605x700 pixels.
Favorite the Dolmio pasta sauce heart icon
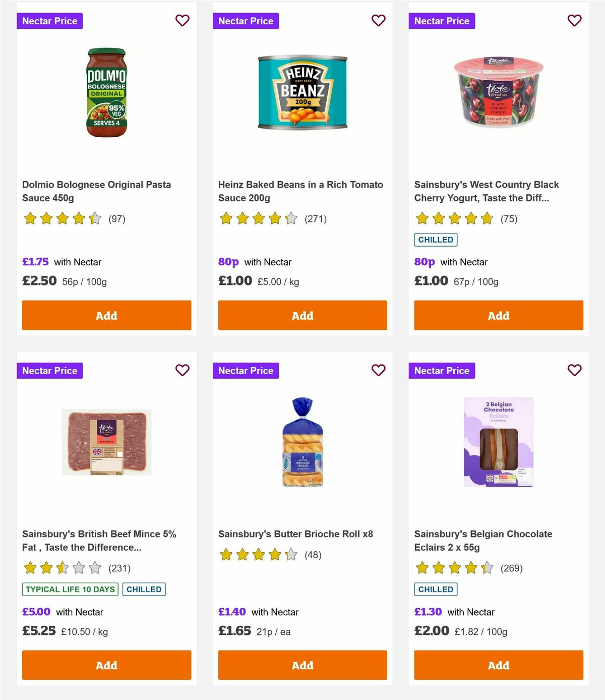coord(182,21)
